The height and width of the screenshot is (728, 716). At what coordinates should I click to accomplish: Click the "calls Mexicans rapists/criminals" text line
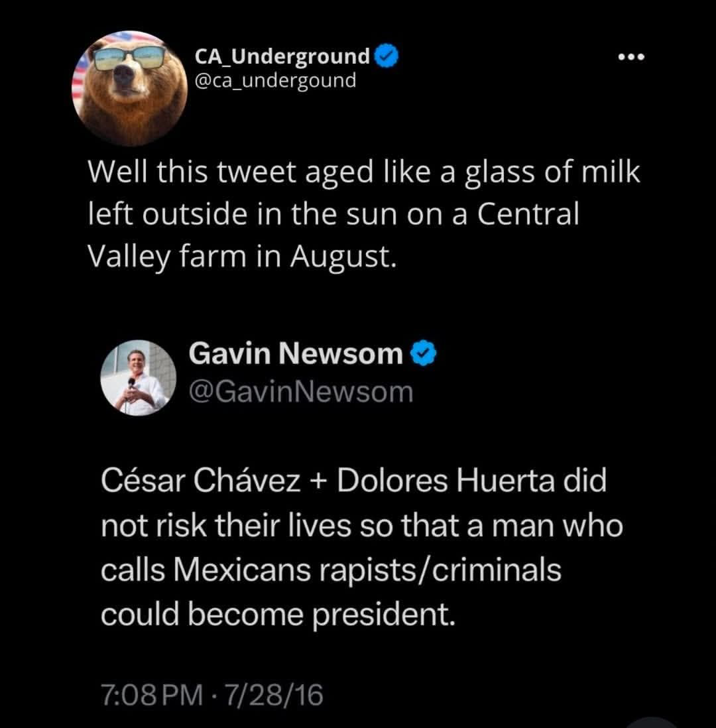tap(331, 570)
